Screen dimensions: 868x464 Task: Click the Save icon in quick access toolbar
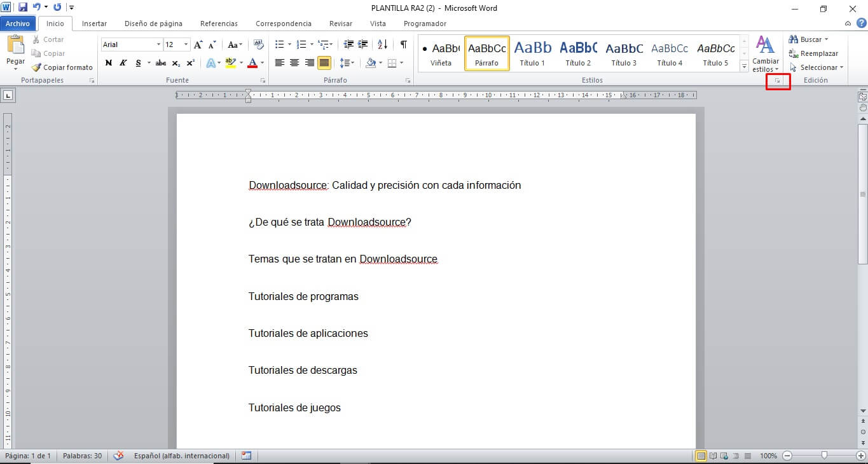pos(23,8)
